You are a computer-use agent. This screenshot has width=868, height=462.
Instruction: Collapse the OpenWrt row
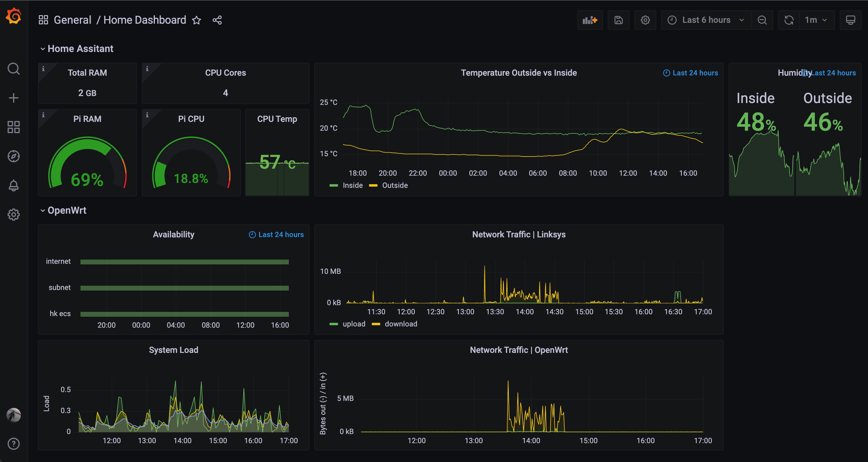[67, 210]
